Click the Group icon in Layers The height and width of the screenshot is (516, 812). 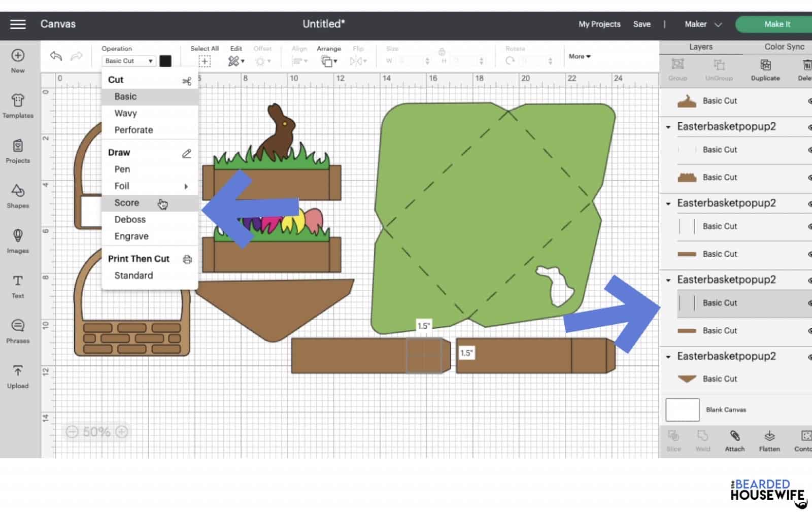pos(678,64)
